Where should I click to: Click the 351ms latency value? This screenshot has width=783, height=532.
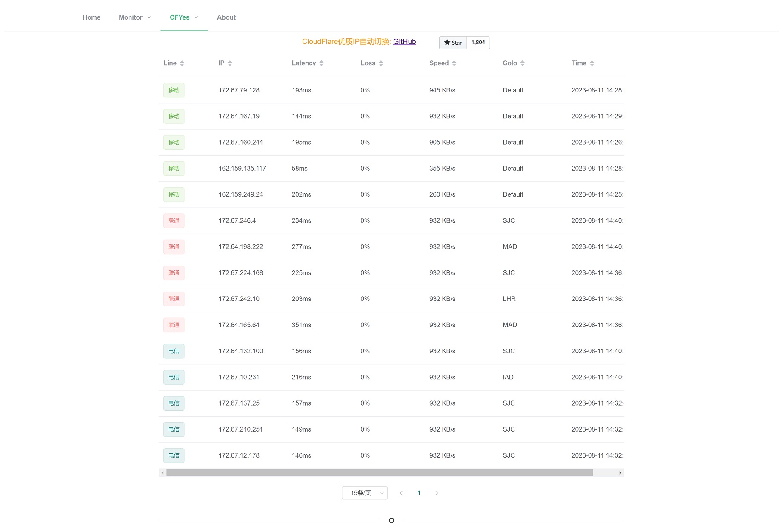tap(301, 325)
